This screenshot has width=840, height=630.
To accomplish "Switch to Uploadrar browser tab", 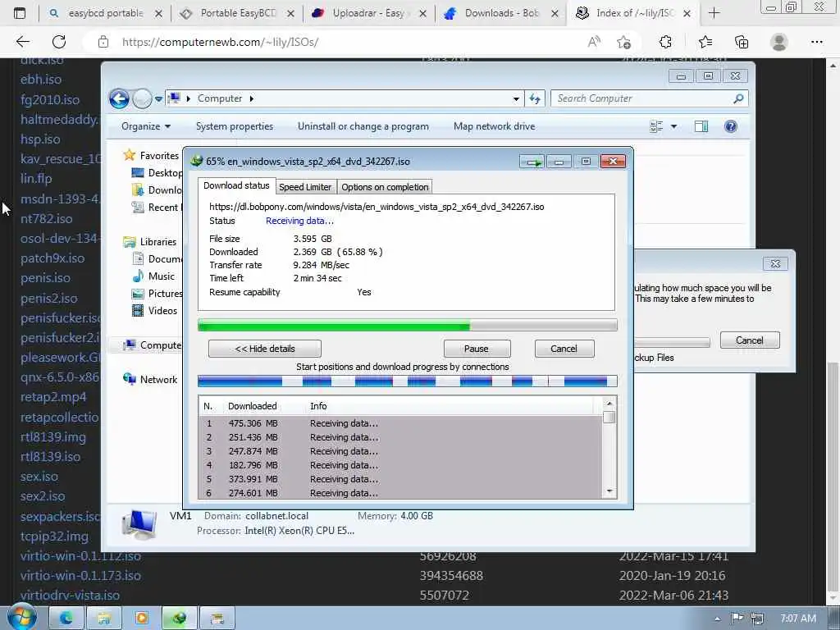I will coord(368,13).
